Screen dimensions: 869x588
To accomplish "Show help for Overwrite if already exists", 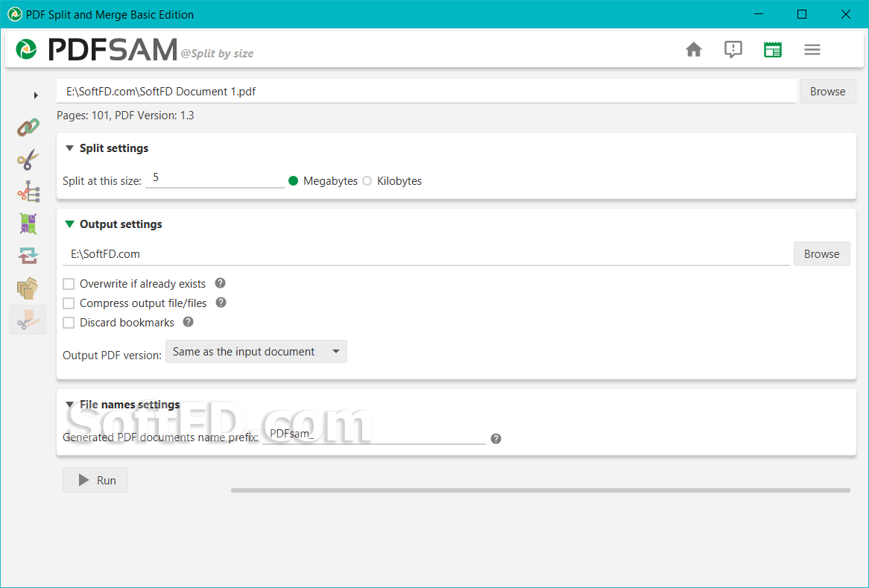I will click(x=220, y=283).
